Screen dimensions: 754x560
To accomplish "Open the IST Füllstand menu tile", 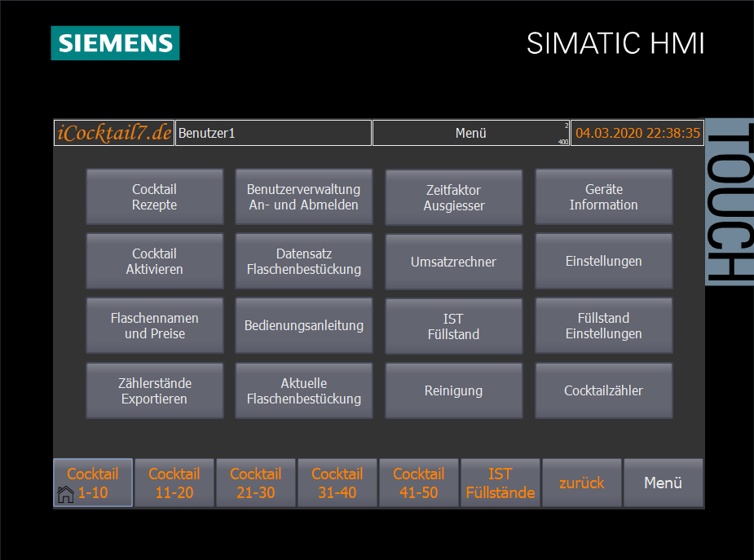I will pos(453,326).
